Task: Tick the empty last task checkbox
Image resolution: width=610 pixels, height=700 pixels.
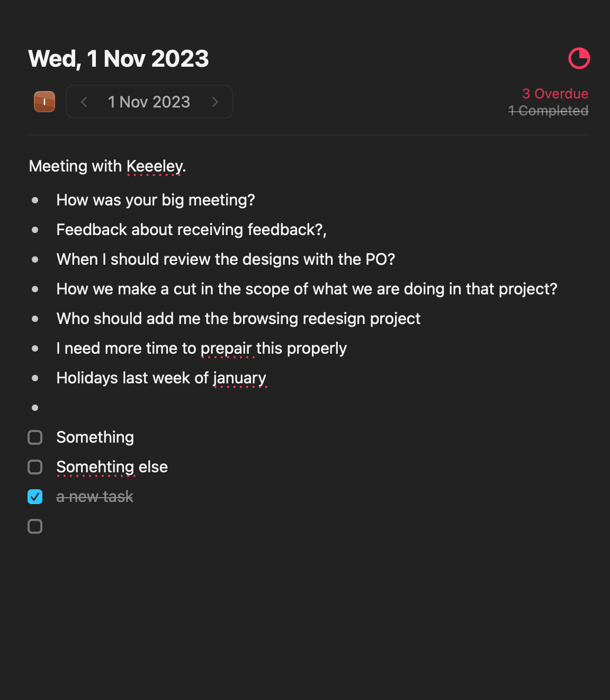Action: click(35, 526)
